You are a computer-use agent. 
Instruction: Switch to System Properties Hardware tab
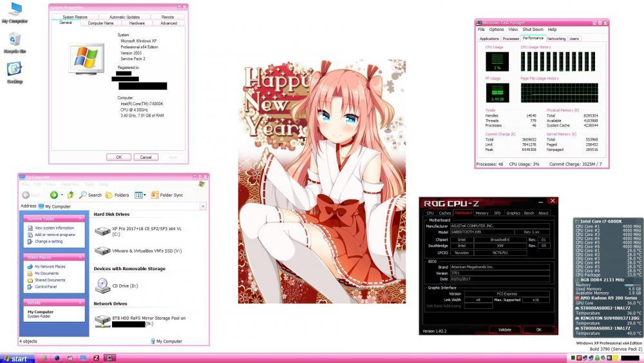(x=137, y=23)
